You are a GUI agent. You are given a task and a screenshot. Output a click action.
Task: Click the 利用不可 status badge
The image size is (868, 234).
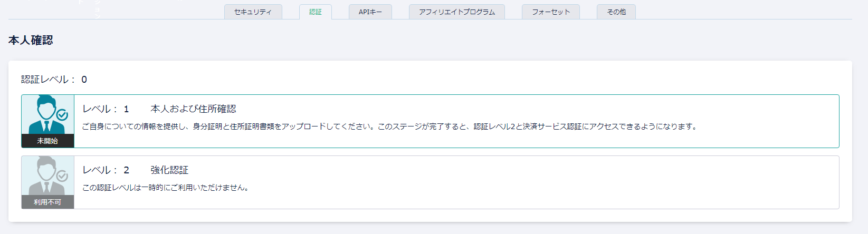48,202
